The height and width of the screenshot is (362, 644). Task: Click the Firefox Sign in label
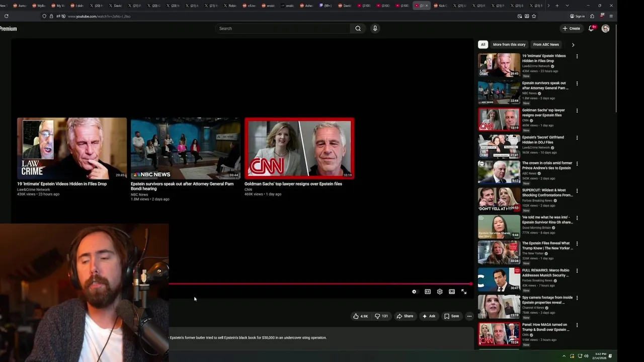580,16
